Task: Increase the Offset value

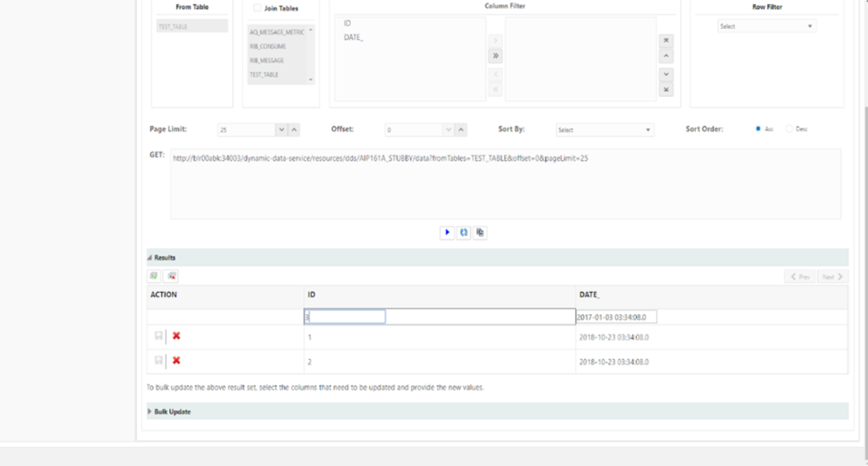Action: point(461,130)
